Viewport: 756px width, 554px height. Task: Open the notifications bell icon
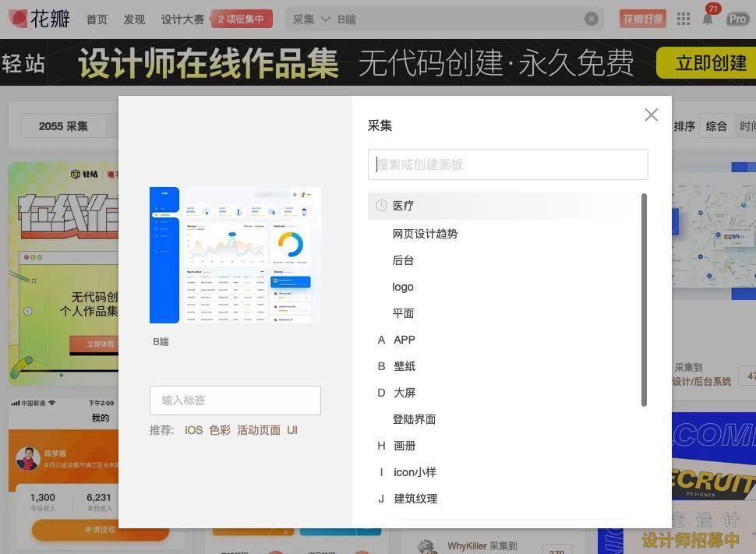point(708,19)
